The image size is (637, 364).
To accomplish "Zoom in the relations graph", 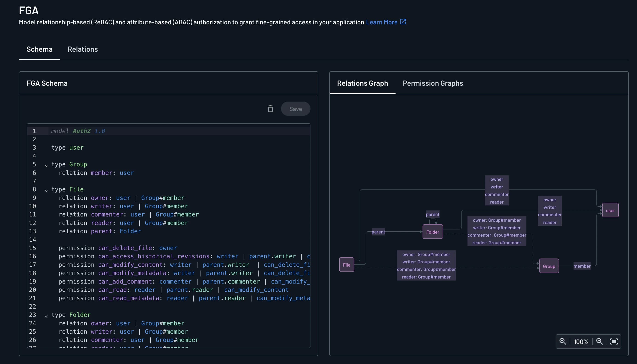I will (x=600, y=341).
